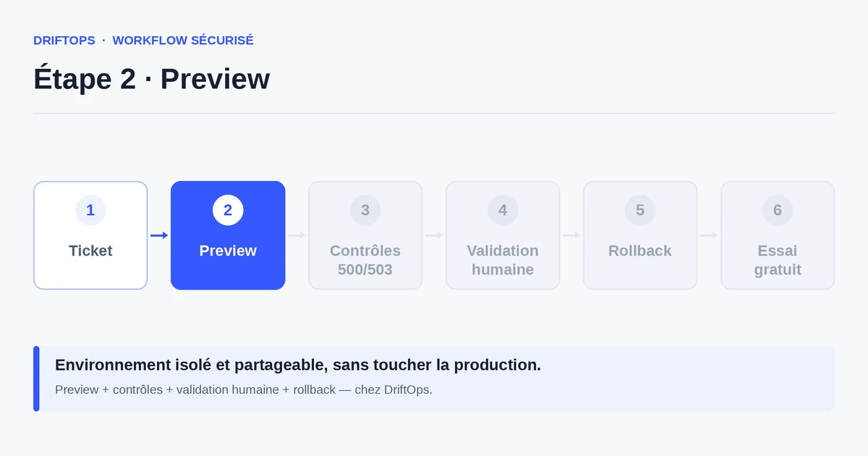Go to the Rollback step
This screenshot has height=456, width=868.
[x=640, y=235]
